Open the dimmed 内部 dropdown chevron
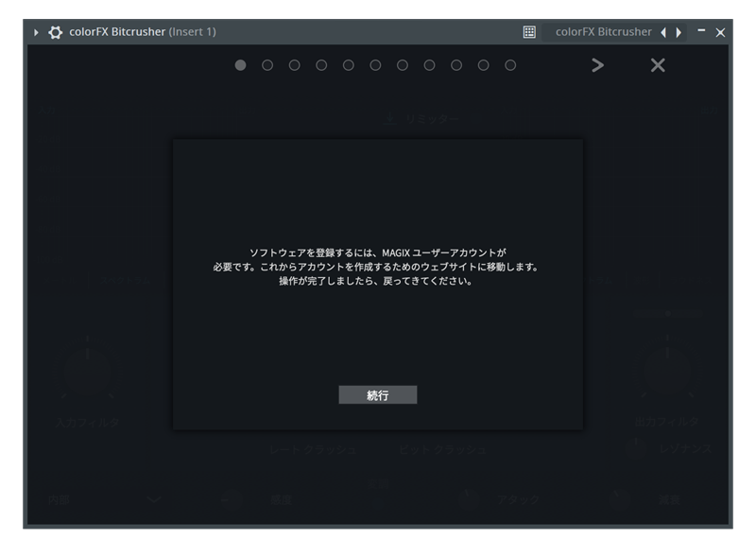 154,499
